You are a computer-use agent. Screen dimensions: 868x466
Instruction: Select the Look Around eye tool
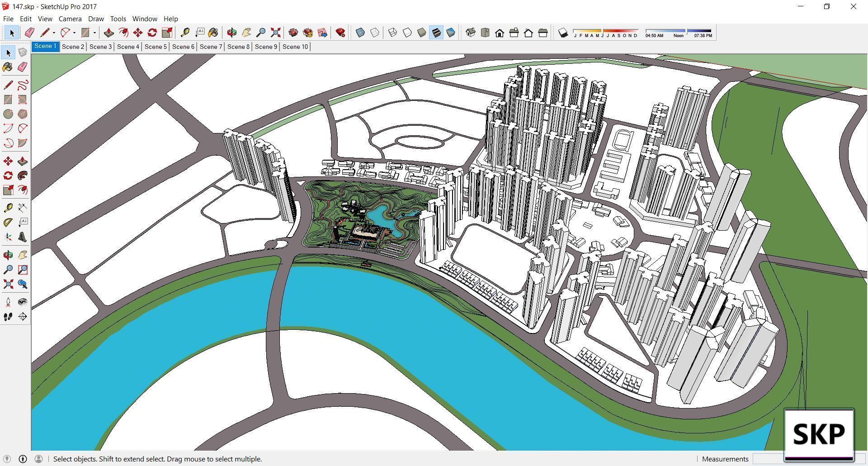point(23,302)
